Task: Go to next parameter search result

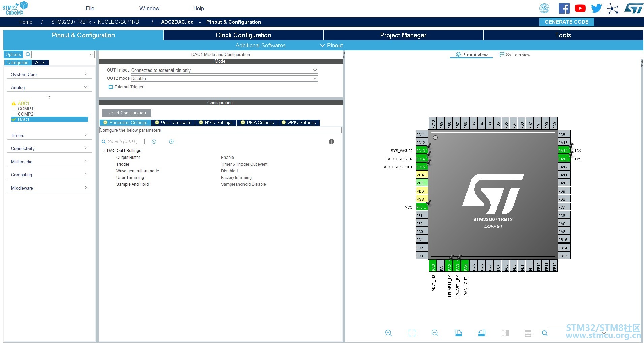Action: (x=171, y=142)
